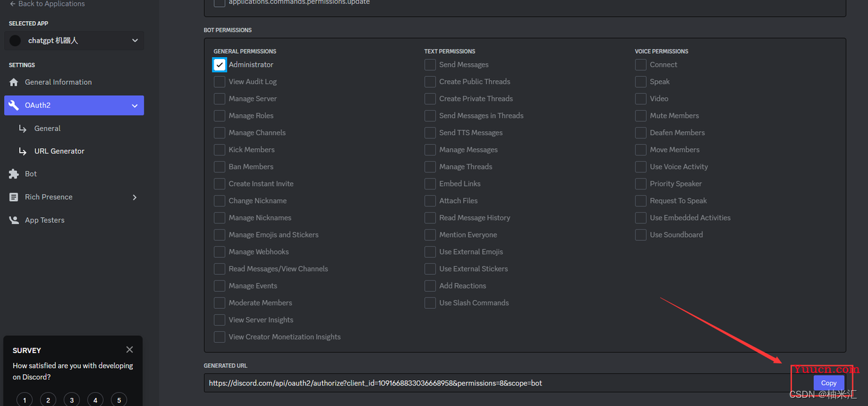The width and height of the screenshot is (868, 406).
Task: Check the Manage Server box
Action: 220,98
